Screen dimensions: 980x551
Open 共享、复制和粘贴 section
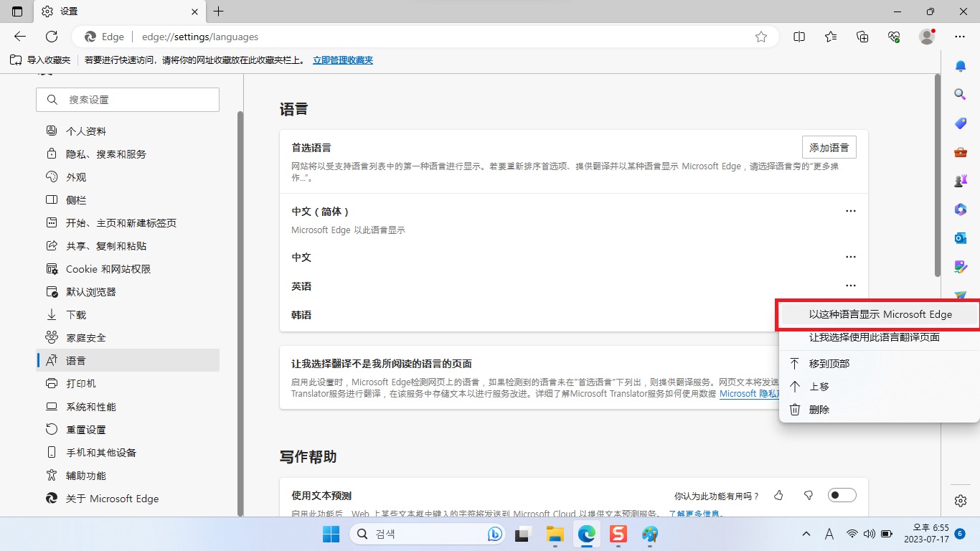128,246
